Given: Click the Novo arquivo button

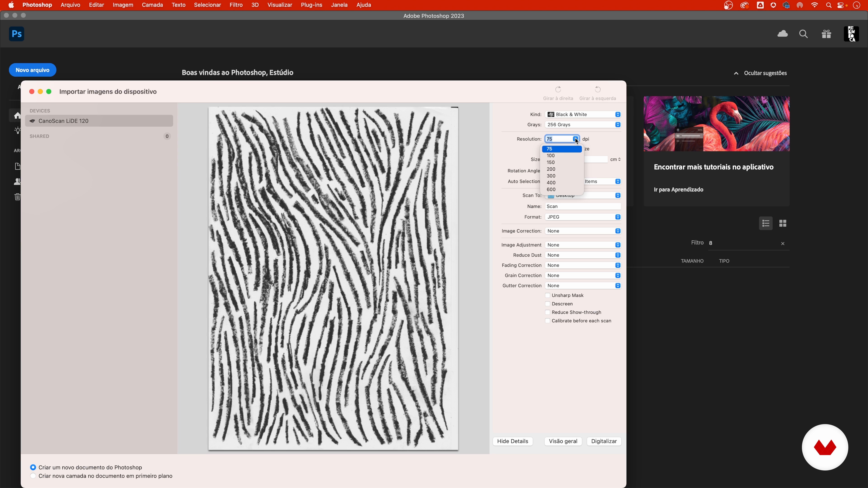Looking at the screenshot, I should [x=32, y=70].
